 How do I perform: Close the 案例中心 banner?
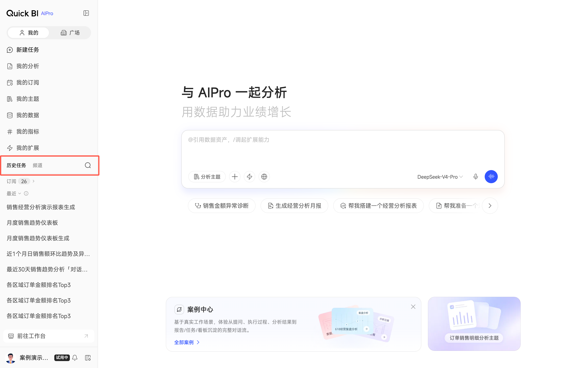[x=413, y=307]
